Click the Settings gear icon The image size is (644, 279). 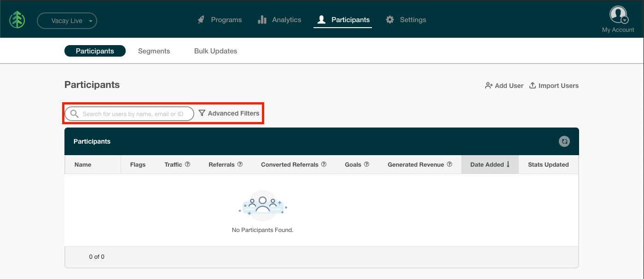pyautogui.click(x=390, y=20)
